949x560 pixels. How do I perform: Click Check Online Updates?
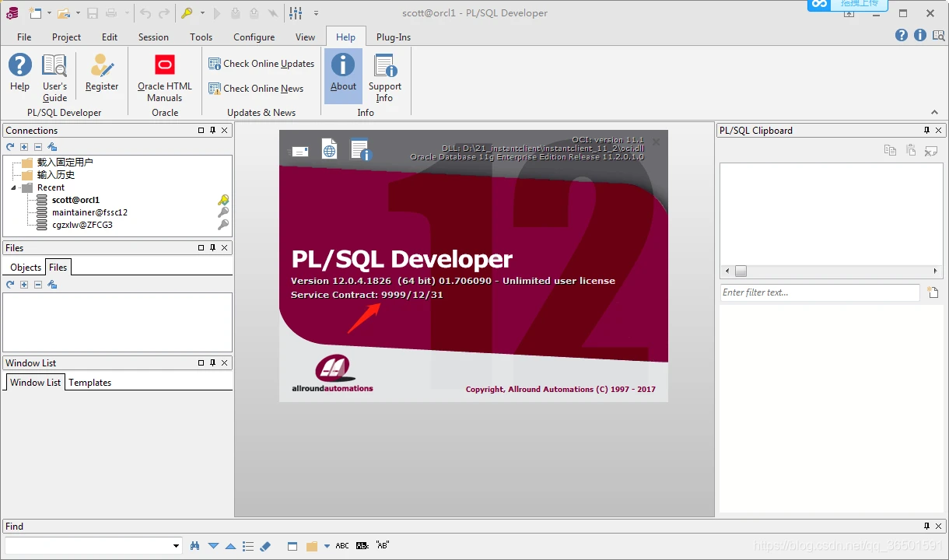tap(261, 64)
